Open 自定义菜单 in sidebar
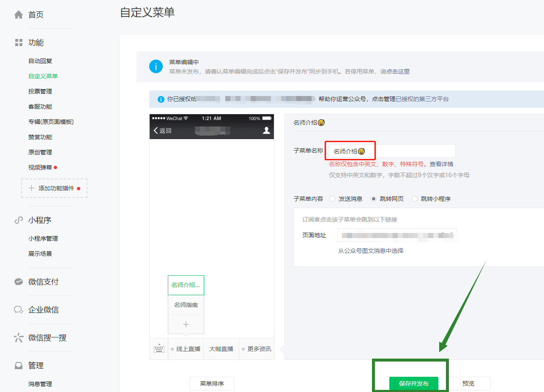 click(x=43, y=76)
